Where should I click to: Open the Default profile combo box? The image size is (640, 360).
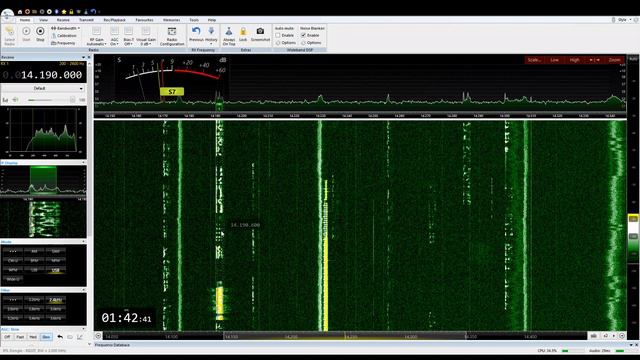pos(42,88)
